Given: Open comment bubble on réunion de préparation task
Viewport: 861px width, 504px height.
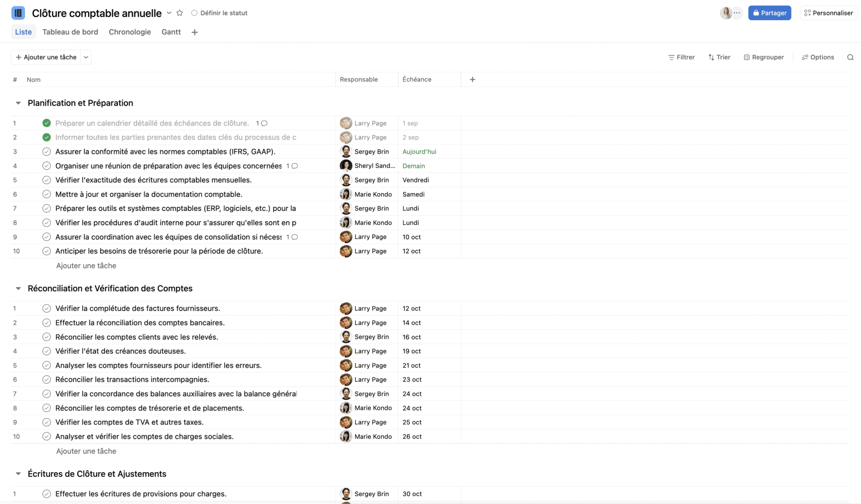Looking at the screenshot, I should (x=295, y=166).
